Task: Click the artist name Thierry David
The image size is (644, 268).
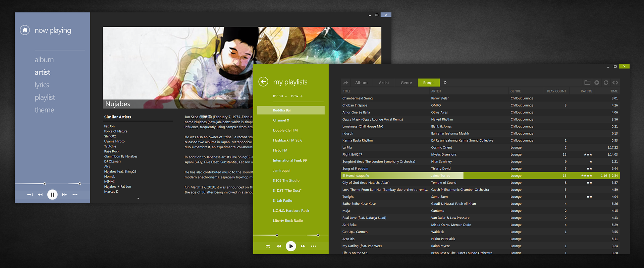Action: coord(441,169)
